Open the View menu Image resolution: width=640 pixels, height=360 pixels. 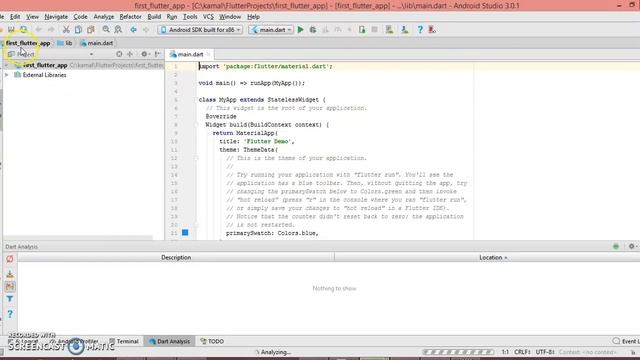[32, 17]
